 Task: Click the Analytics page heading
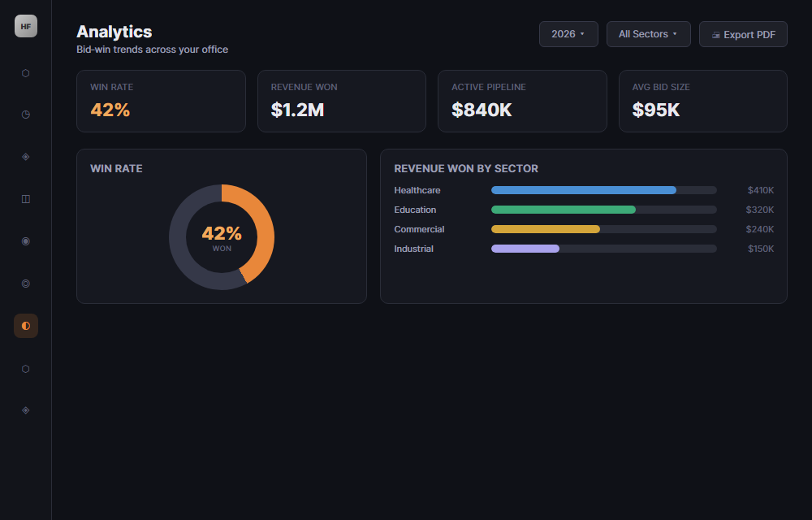coord(114,32)
